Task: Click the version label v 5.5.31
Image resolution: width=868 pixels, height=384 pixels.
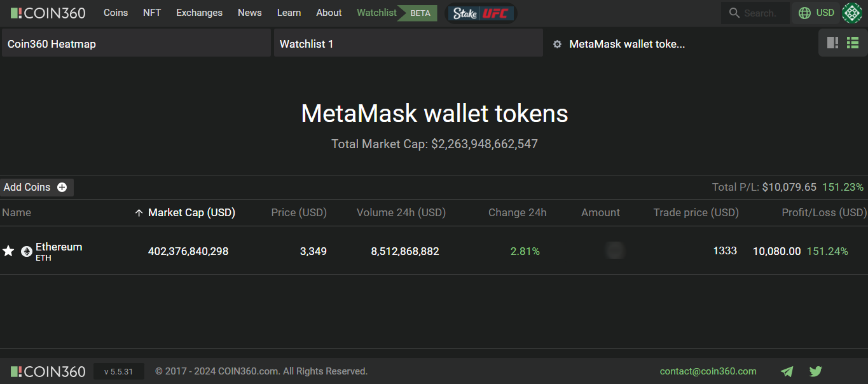Action: [119, 371]
